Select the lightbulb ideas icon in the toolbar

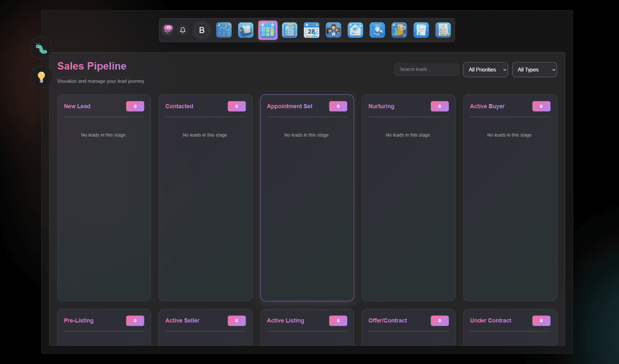click(377, 30)
